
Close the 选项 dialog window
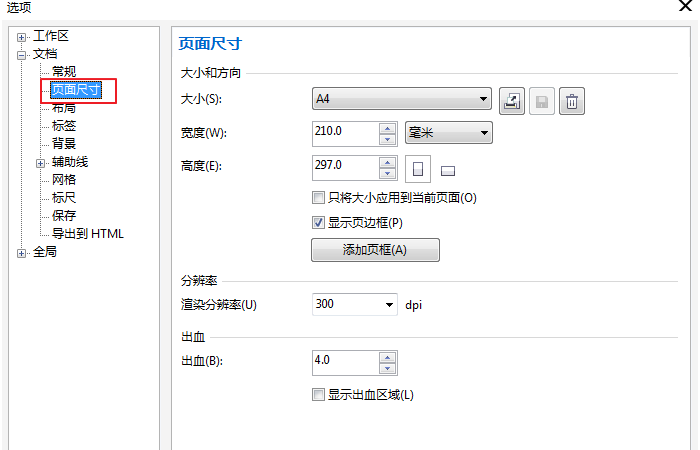tap(685, 7)
